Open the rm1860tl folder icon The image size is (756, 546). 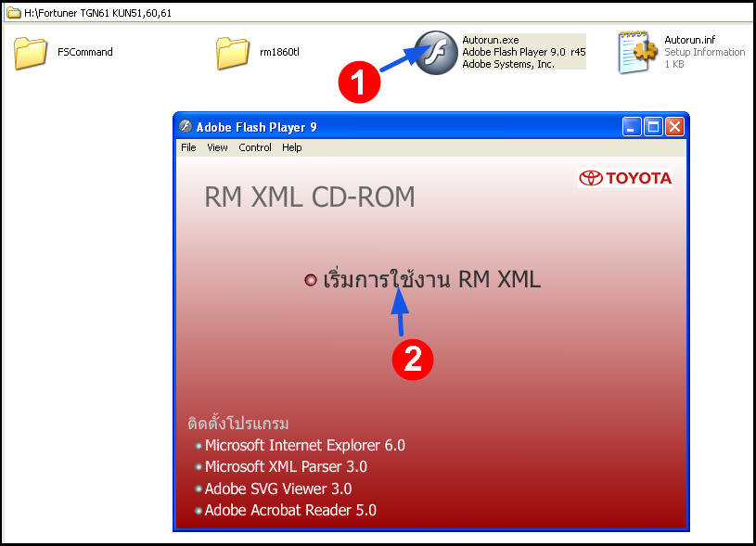click(233, 53)
